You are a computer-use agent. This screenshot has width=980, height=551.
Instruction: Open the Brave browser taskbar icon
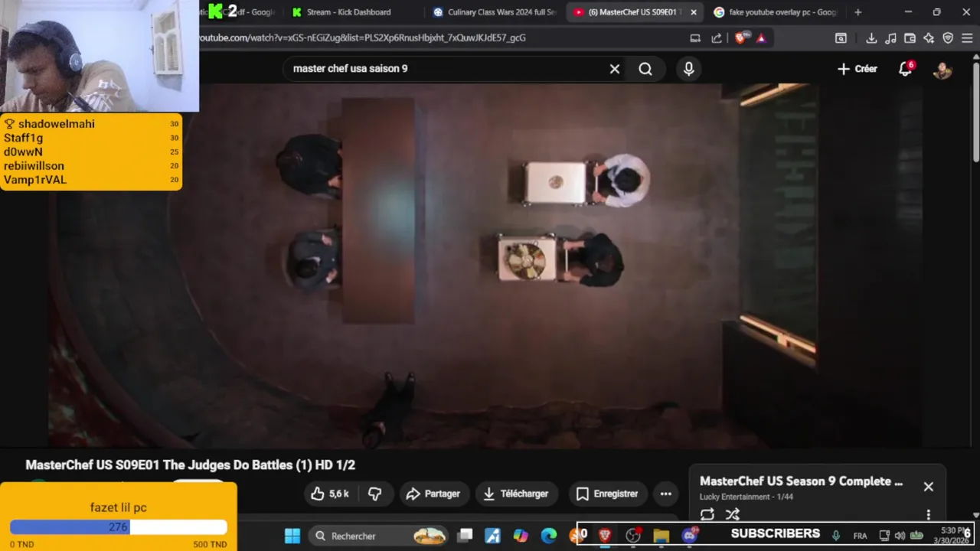tap(605, 536)
